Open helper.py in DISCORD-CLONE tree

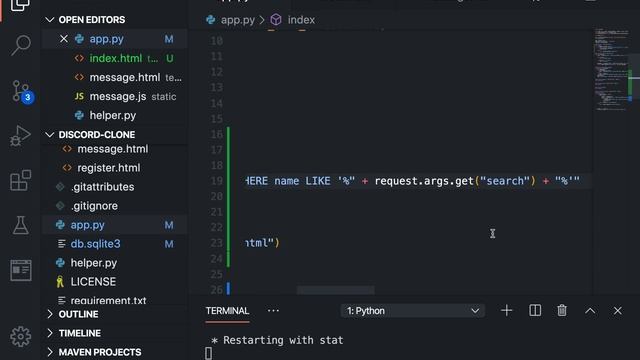93,263
